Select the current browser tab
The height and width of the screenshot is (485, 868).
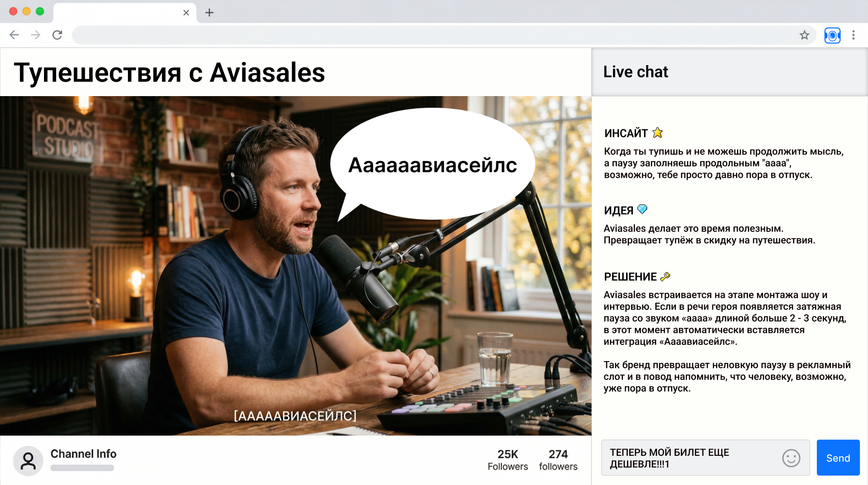coord(125,13)
